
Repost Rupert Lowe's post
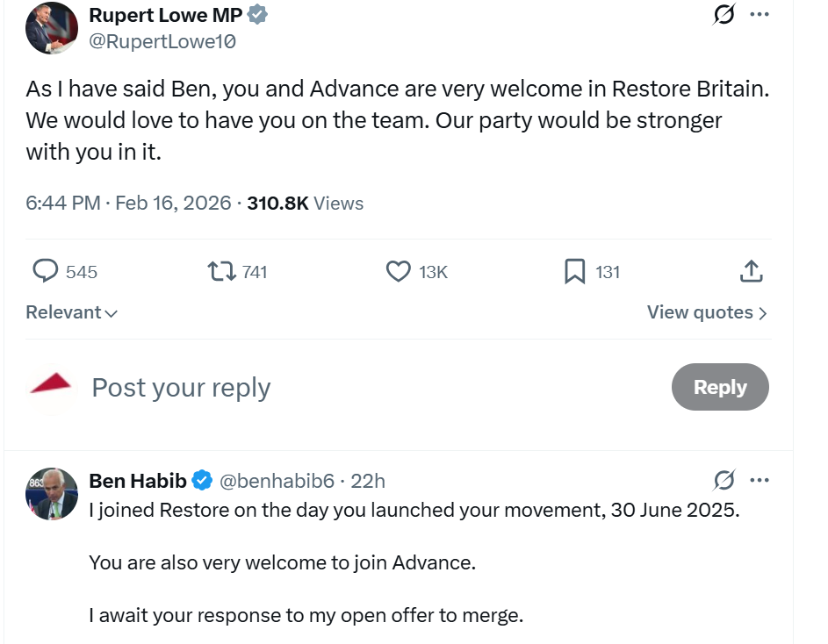[221, 271]
